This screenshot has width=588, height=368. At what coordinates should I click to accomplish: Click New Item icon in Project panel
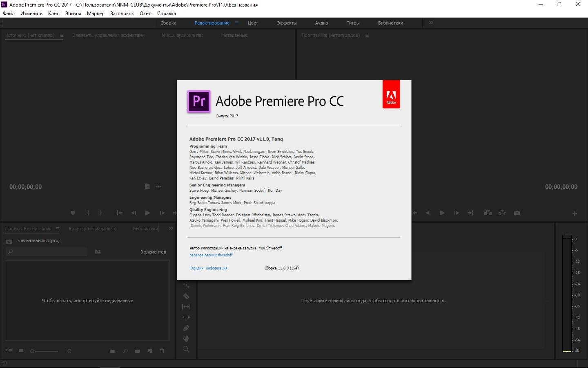tap(150, 351)
